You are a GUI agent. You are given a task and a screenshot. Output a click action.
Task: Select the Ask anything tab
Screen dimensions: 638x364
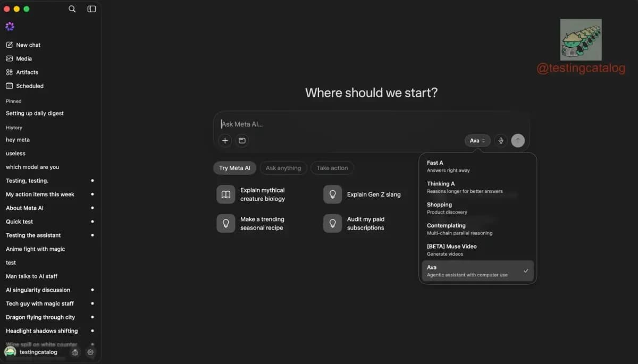283,168
